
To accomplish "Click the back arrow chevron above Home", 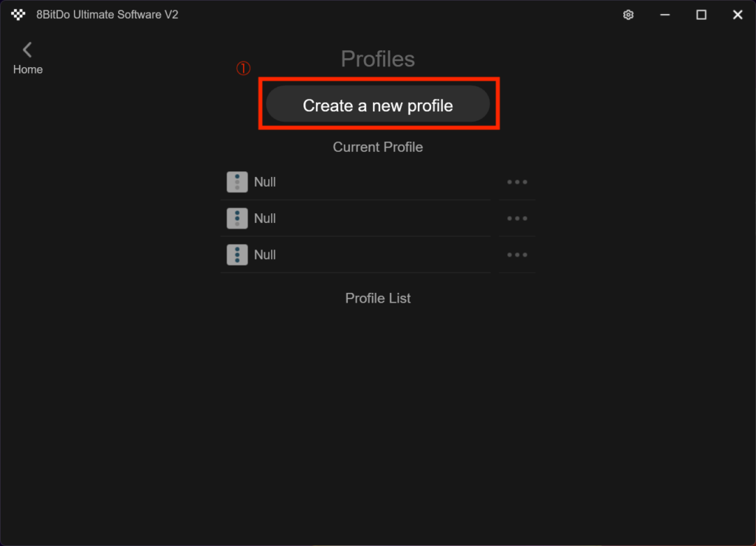I will click(27, 49).
